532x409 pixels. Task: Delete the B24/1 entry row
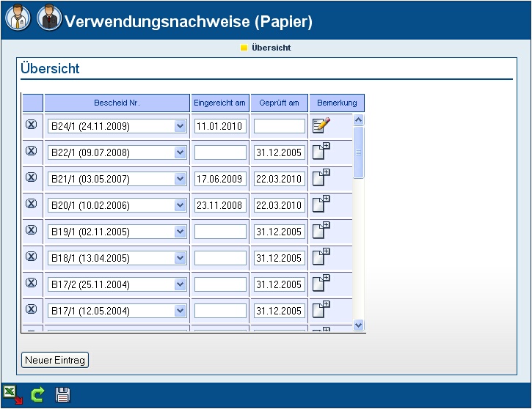(x=32, y=125)
